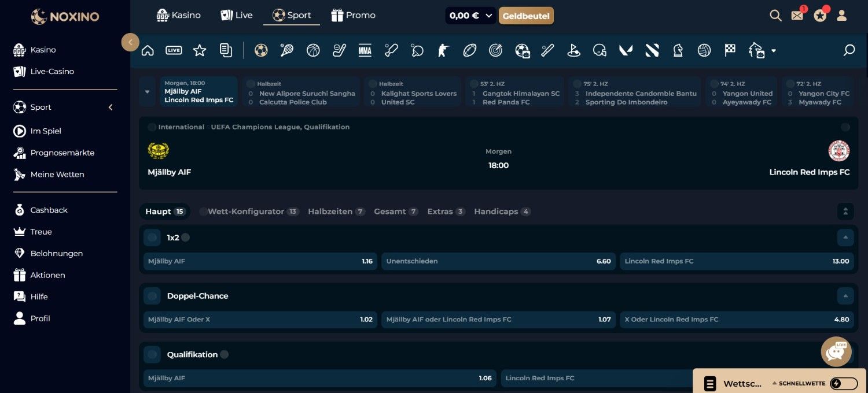Select the volleyball sport icon
The height and width of the screenshot is (393, 868).
coord(704,51)
